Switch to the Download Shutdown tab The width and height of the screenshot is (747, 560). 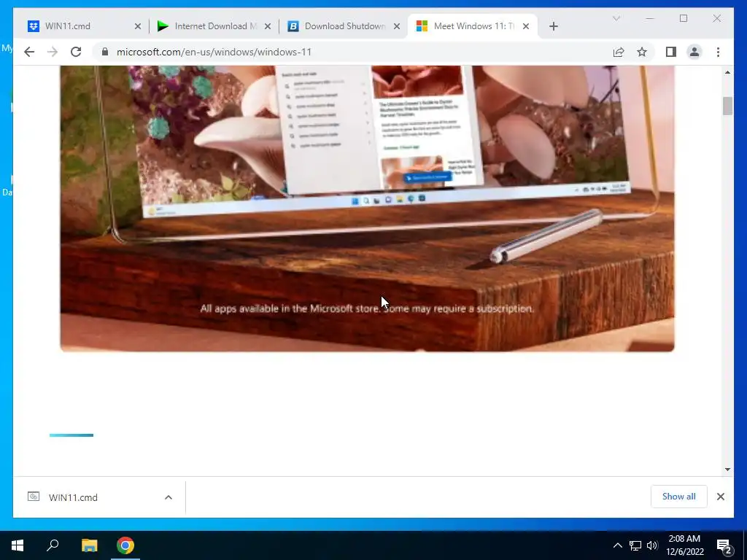344,26
